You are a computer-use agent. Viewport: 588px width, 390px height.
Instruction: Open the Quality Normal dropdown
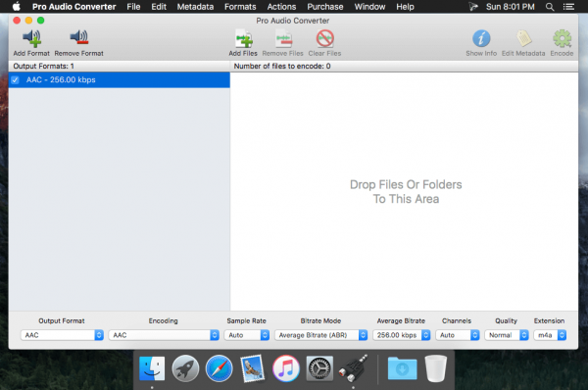(x=507, y=335)
